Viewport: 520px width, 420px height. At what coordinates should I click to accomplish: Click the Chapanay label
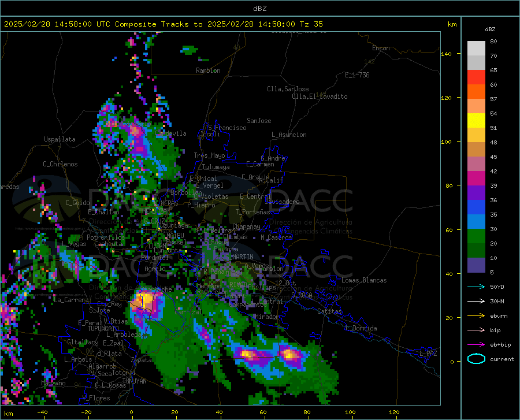[x=246, y=226]
